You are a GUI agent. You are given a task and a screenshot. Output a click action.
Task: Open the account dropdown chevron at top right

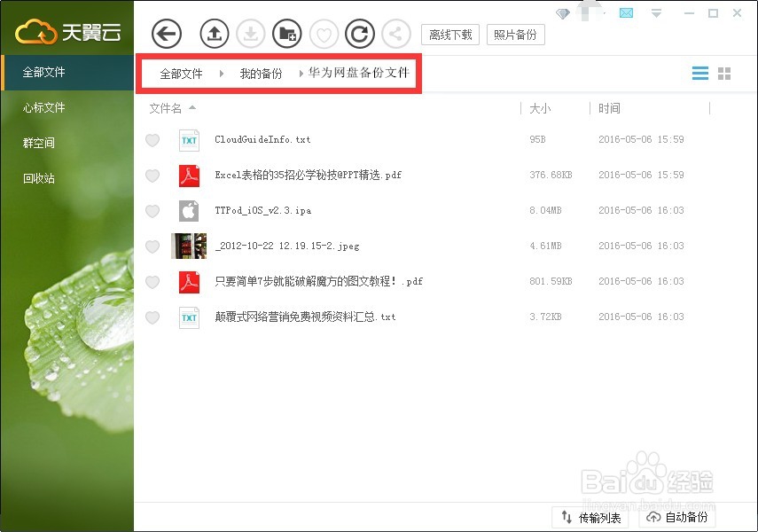tap(655, 13)
